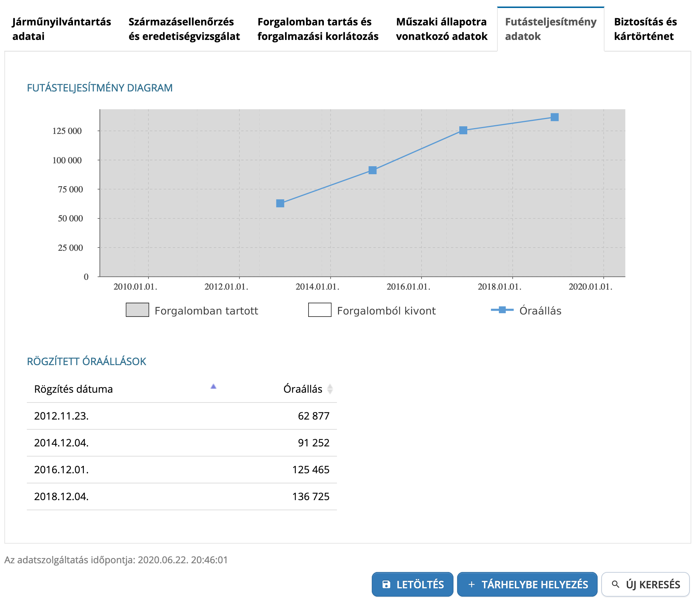Click the TÁRHELYBE HELYEZÉS button
700x609 pixels.
(527, 584)
